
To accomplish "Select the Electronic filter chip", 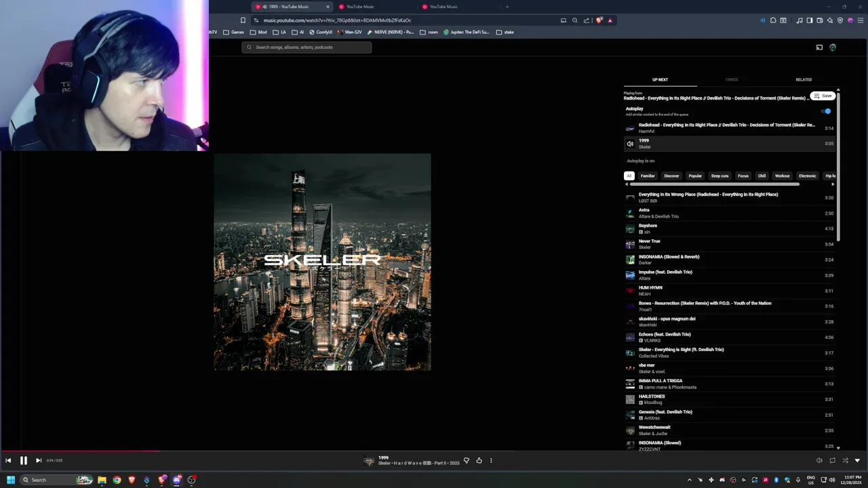I will click(x=807, y=176).
